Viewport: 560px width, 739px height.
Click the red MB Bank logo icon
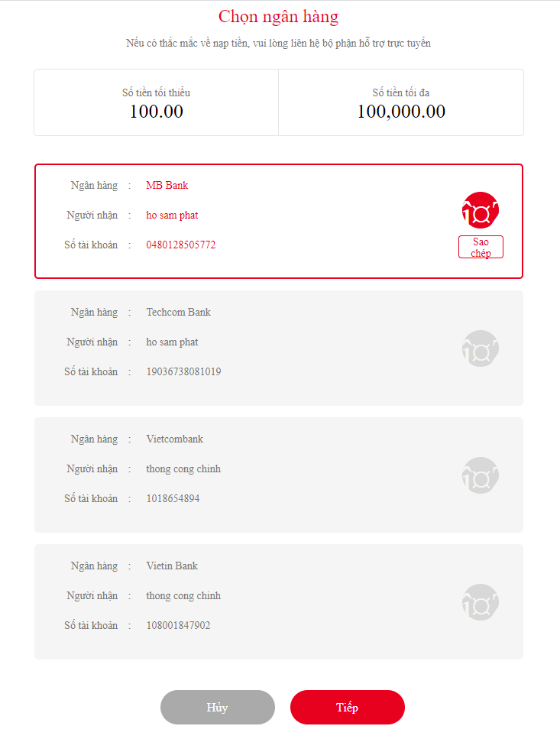pyautogui.click(x=481, y=211)
